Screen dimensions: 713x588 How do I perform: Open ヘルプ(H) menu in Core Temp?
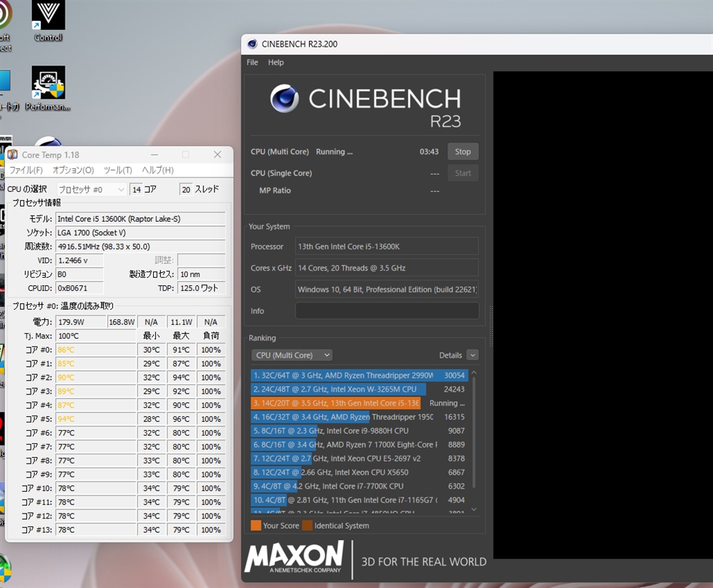(x=157, y=170)
